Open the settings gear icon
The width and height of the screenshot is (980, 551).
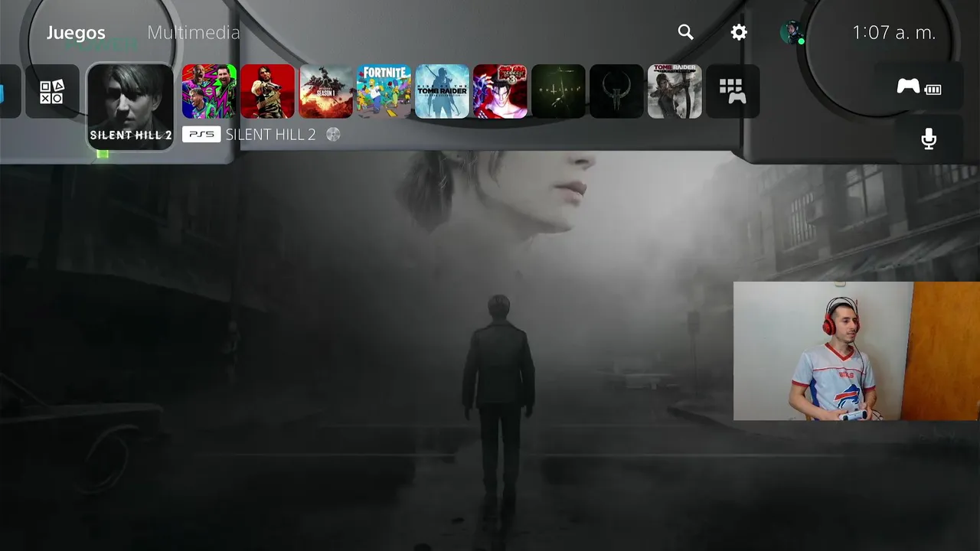tap(739, 32)
